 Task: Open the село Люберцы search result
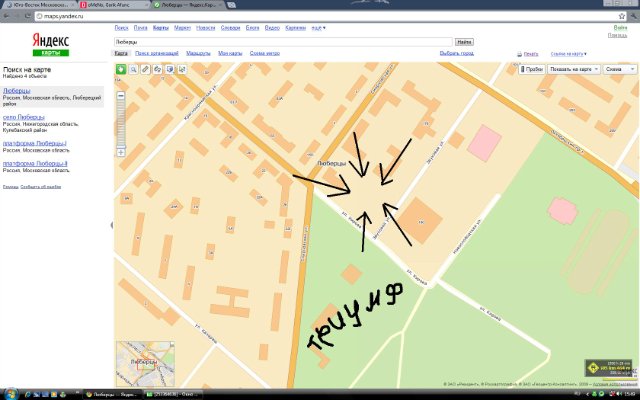tap(24, 117)
